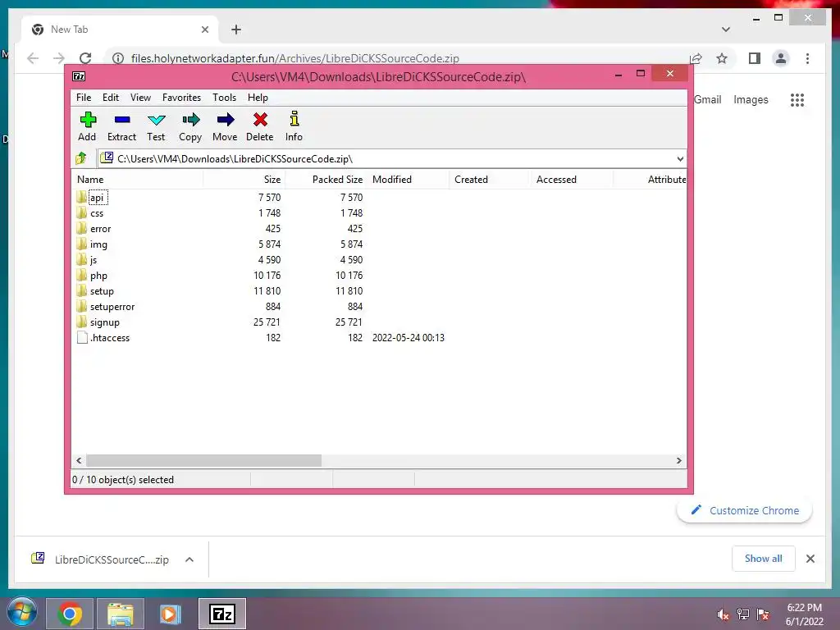840x630 pixels.
Task: Open Windows Start button
Action: click(x=22, y=614)
